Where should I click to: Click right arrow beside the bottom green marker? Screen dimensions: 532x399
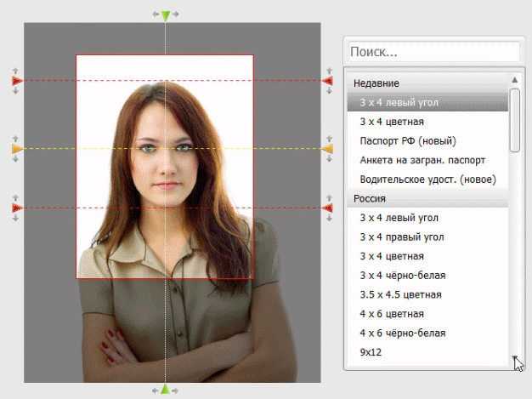(175, 390)
